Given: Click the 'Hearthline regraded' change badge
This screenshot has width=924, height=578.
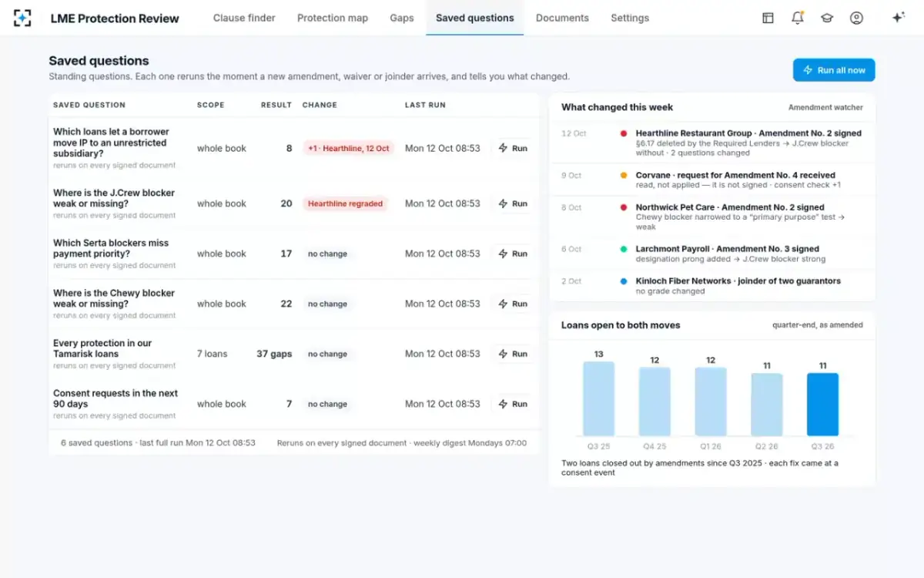Looking at the screenshot, I should tap(345, 203).
